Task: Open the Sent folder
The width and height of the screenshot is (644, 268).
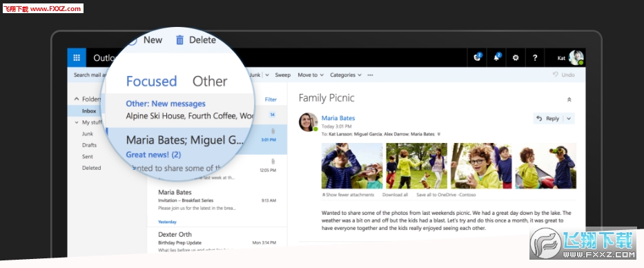Action: click(88, 157)
